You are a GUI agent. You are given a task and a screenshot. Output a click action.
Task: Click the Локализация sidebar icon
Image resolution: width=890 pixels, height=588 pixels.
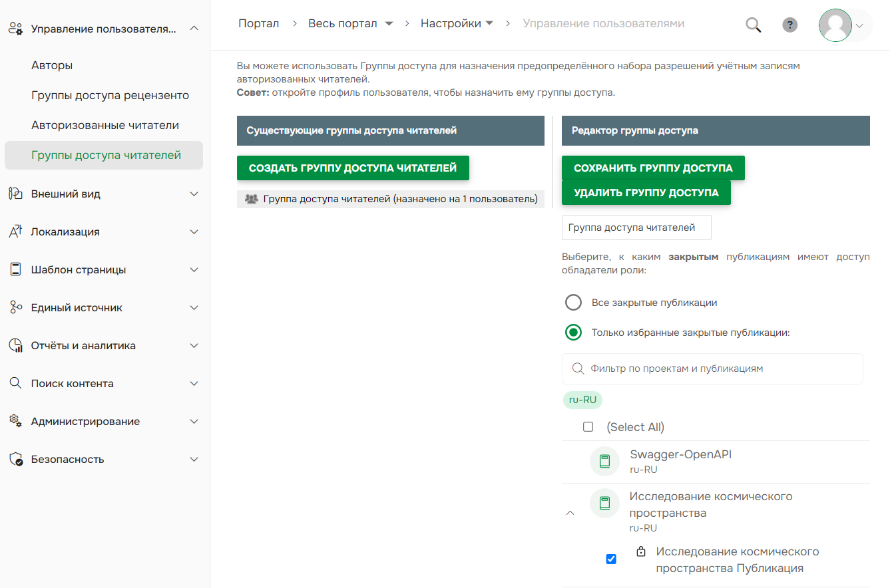click(15, 231)
